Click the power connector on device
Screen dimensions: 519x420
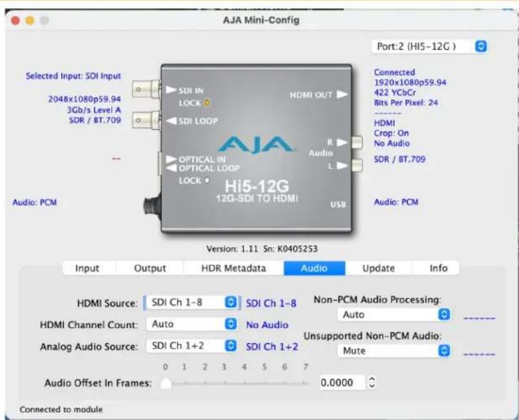tap(152, 206)
